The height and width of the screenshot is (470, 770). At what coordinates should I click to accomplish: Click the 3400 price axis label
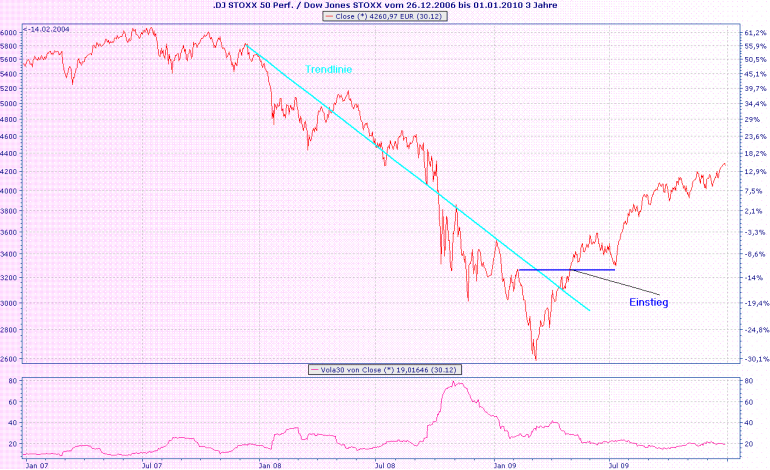(x=8, y=254)
